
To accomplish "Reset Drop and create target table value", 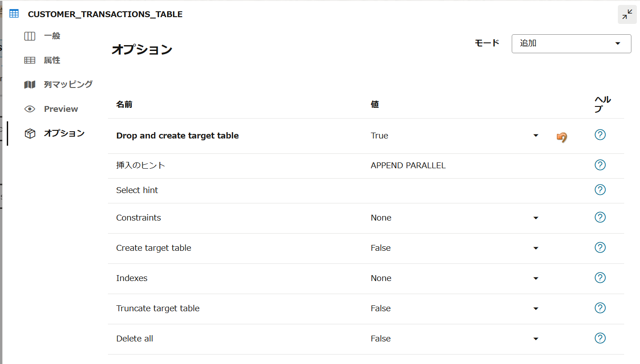I will [561, 137].
